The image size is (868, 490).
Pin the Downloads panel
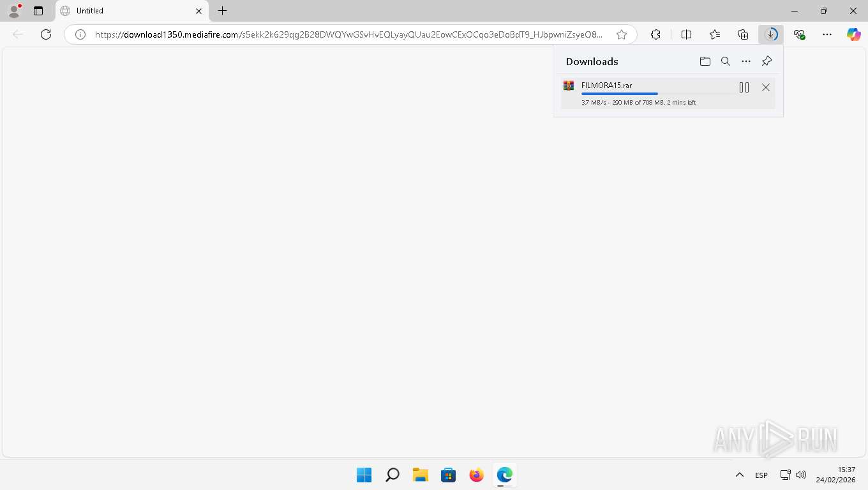[x=767, y=61]
